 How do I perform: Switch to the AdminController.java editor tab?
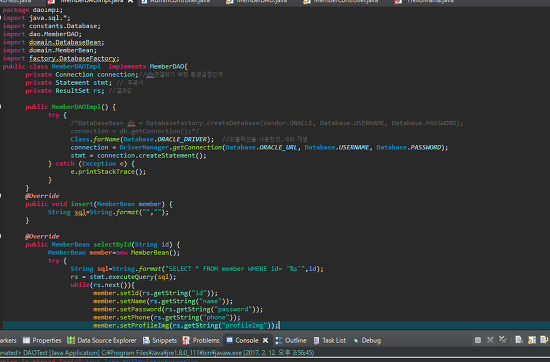pyautogui.click(x=175, y=1)
